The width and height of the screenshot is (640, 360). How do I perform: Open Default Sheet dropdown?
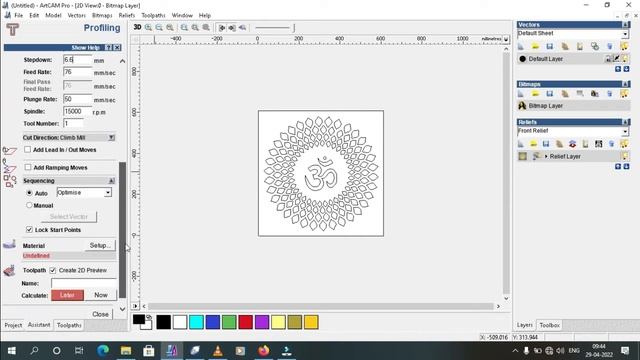pos(625,34)
